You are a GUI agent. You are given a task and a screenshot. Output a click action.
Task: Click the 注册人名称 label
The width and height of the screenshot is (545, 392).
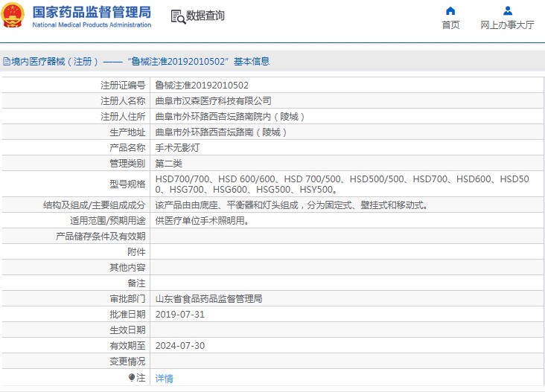point(123,101)
